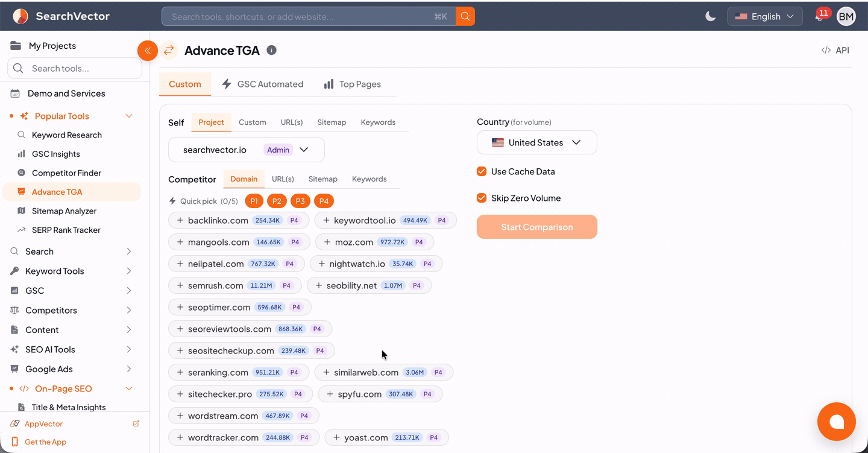Focus the top search tools input
Screen dimensions: 868x453
point(309,16)
